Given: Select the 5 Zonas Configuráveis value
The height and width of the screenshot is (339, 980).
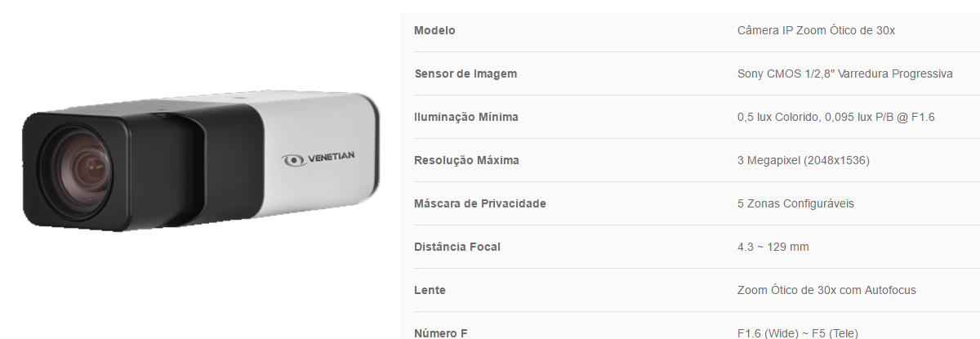Looking at the screenshot, I should coord(795,203).
